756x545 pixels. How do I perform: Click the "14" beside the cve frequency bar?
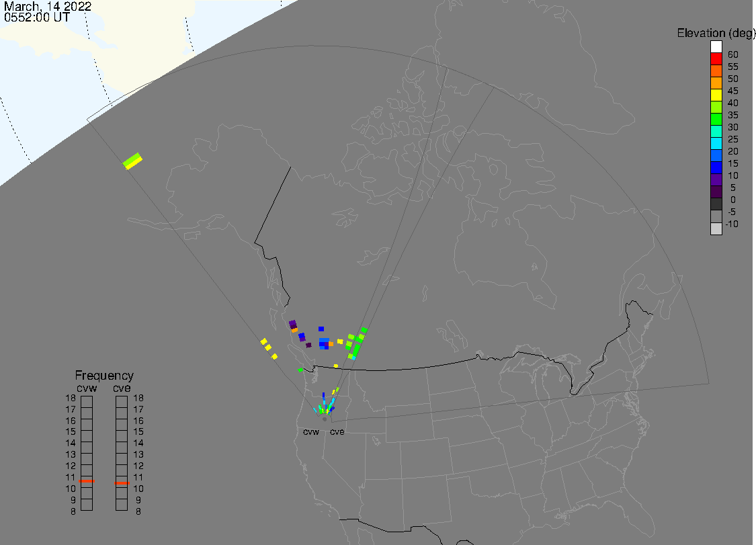click(138, 443)
